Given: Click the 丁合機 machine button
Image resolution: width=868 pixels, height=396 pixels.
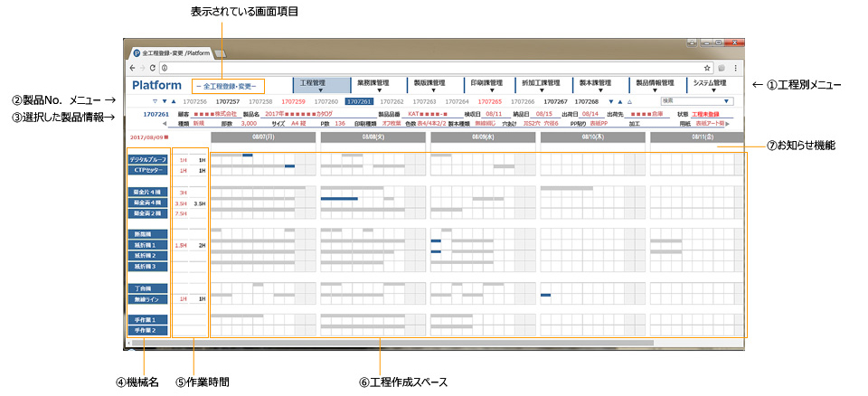Looking at the screenshot, I should pyautogui.click(x=147, y=288).
